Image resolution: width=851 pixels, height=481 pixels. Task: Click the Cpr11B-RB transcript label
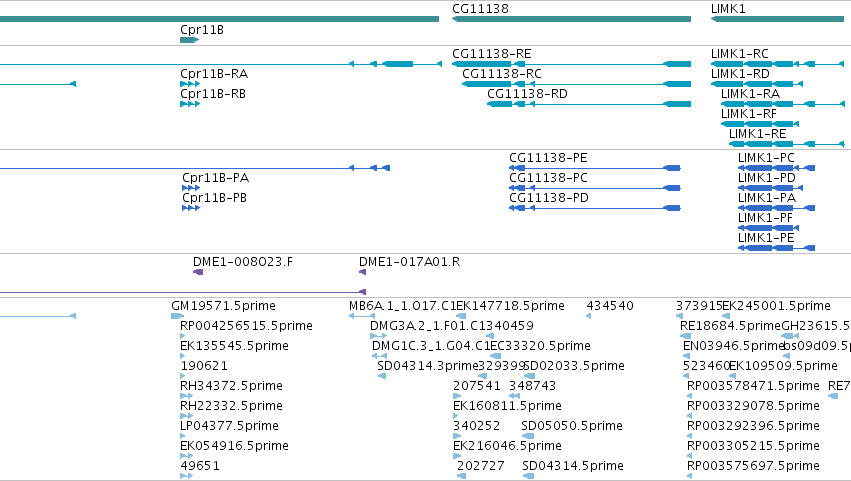pos(213,94)
